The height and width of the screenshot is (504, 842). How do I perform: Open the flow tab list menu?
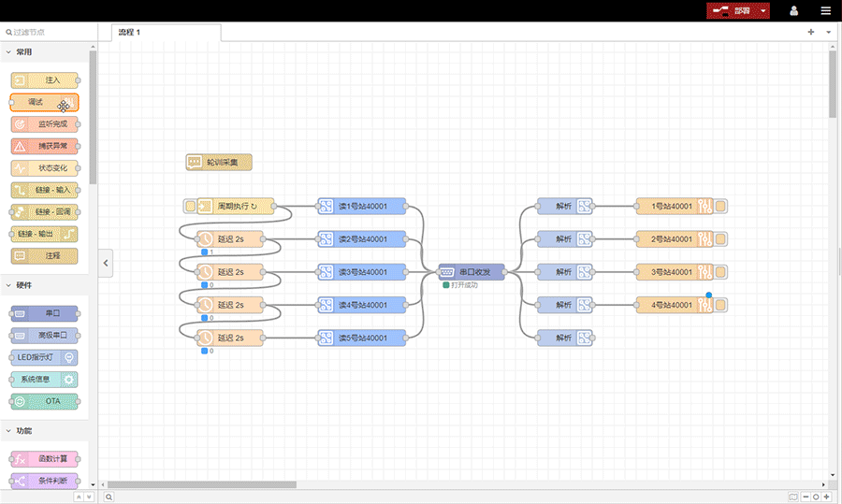click(828, 32)
